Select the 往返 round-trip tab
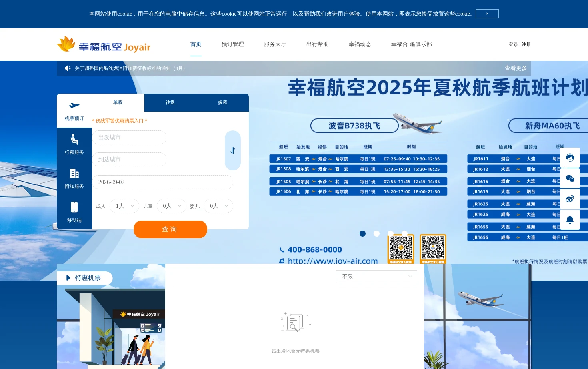588x369 pixels. point(170,102)
